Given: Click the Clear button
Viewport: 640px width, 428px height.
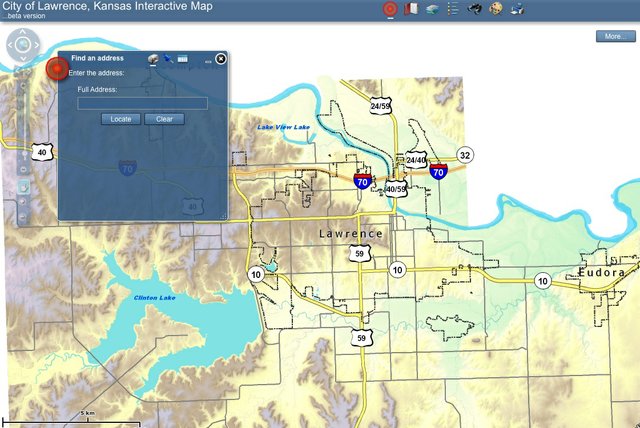Looking at the screenshot, I should pyautogui.click(x=164, y=119).
